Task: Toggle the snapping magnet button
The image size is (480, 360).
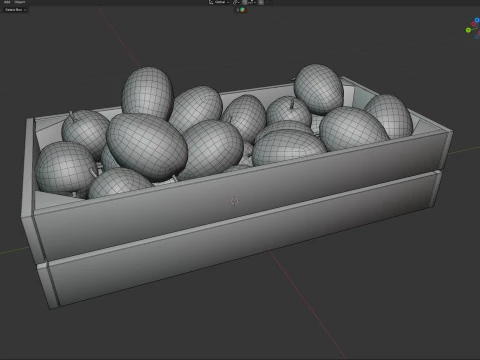Action: click(244, 2)
